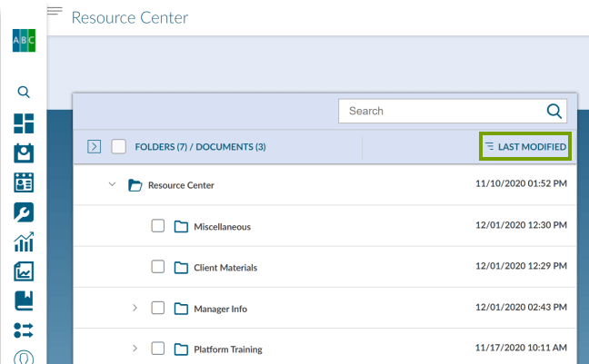
Task: Expand the side panel using boxed arrow button
Action: click(95, 146)
